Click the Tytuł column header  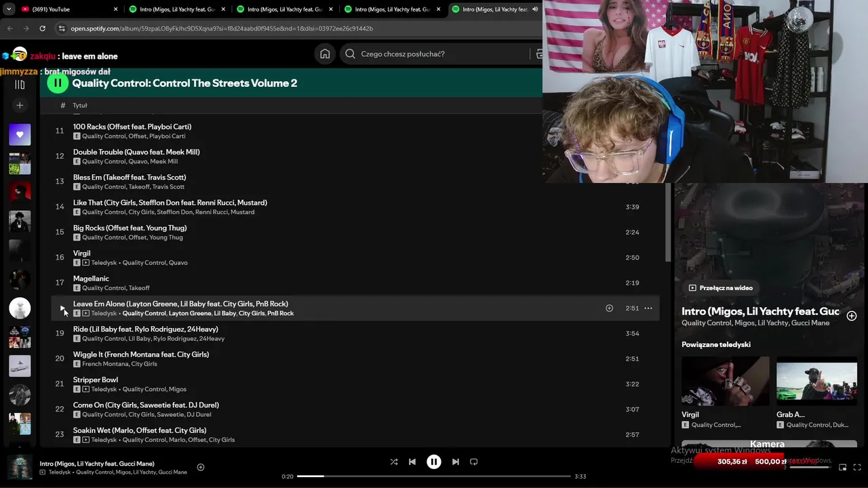80,105
